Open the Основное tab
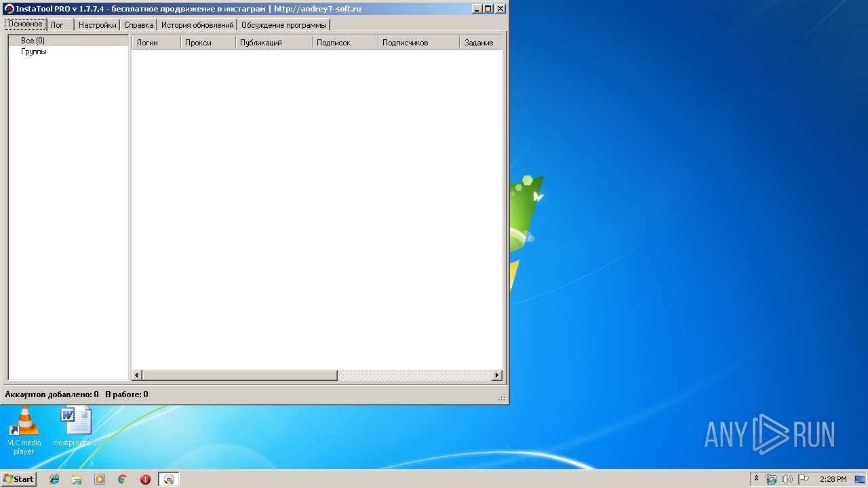 point(26,24)
